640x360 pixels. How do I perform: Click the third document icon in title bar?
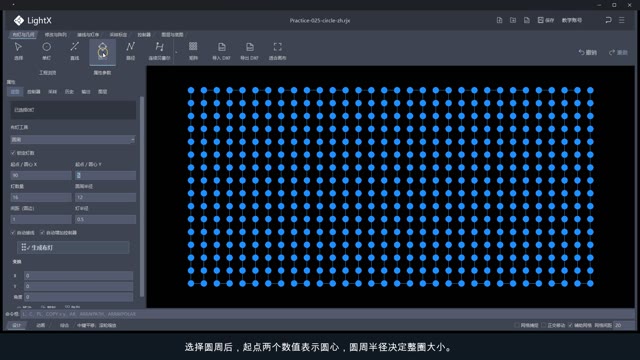click(x=527, y=20)
